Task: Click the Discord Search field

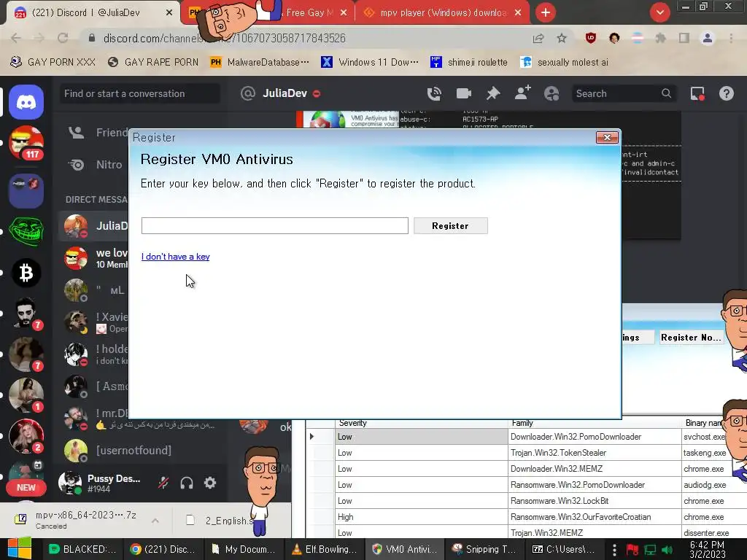Action: pyautogui.click(x=624, y=94)
